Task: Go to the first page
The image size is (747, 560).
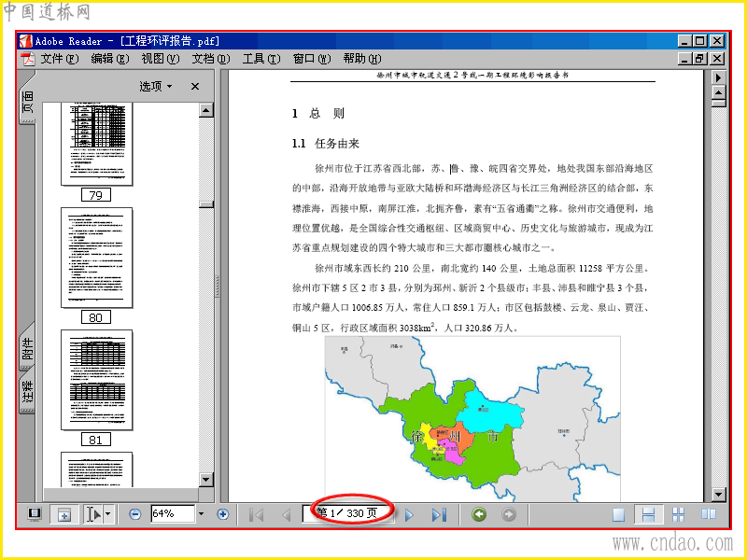Action: (x=256, y=514)
